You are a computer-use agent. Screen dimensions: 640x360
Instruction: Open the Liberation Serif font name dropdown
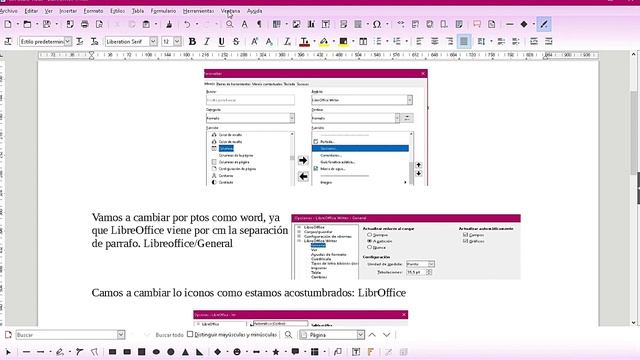[153, 42]
